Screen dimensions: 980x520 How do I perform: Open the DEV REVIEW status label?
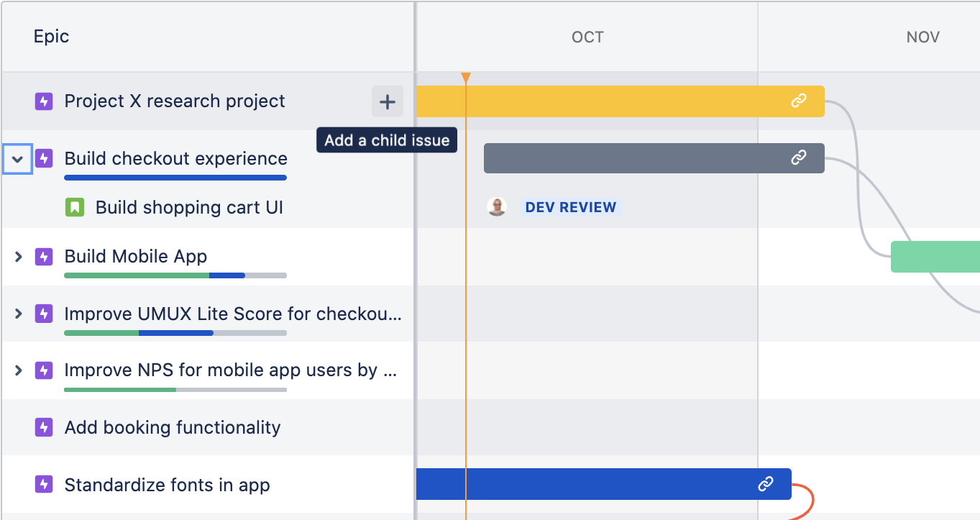click(x=570, y=206)
